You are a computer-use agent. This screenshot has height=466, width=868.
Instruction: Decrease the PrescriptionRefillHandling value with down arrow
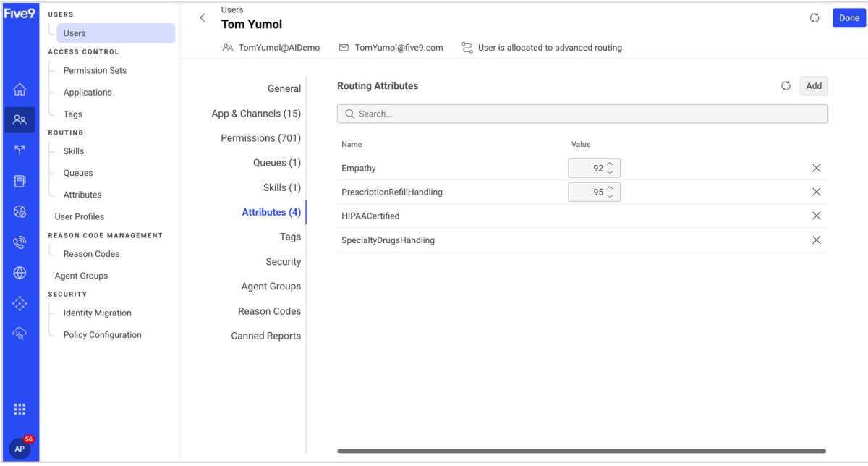[610, 196]
